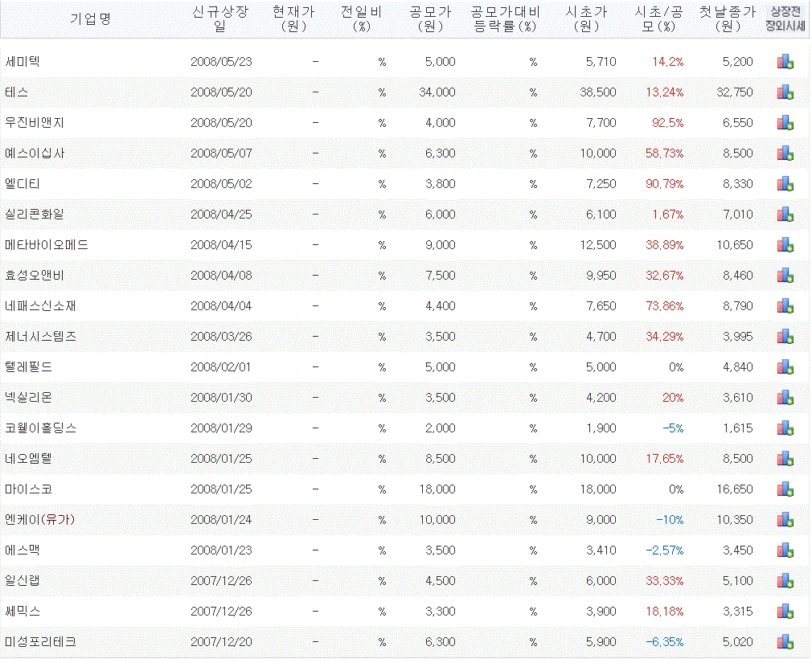View OTC chart icon for 네패스신소재
812x663 pixels.
coord(785,305)
